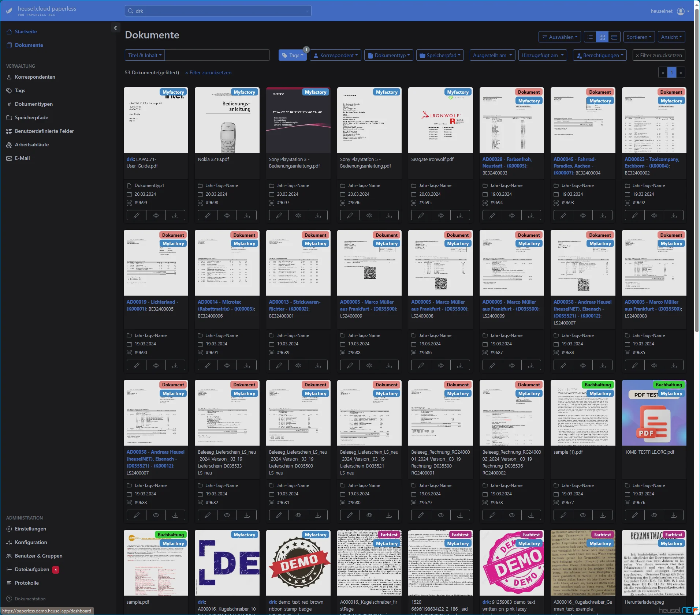700x615 pixels.
Task: Go to previous page arrow
Action: tap(663, 72)
